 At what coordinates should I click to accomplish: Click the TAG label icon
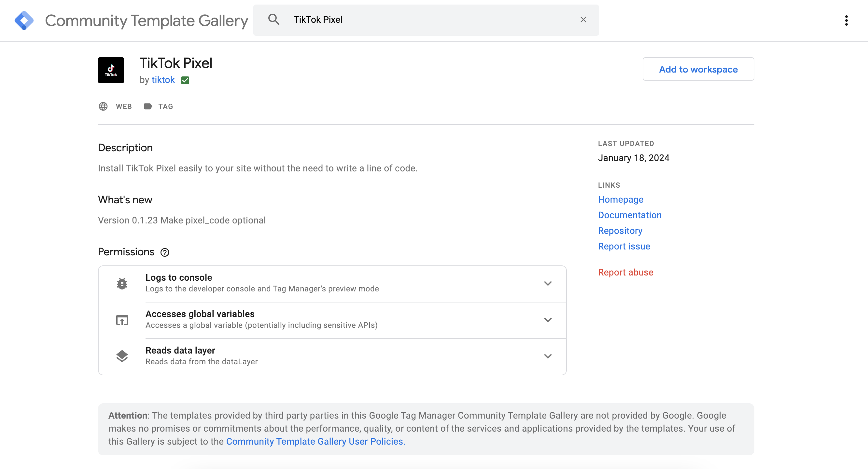point(148,106)
